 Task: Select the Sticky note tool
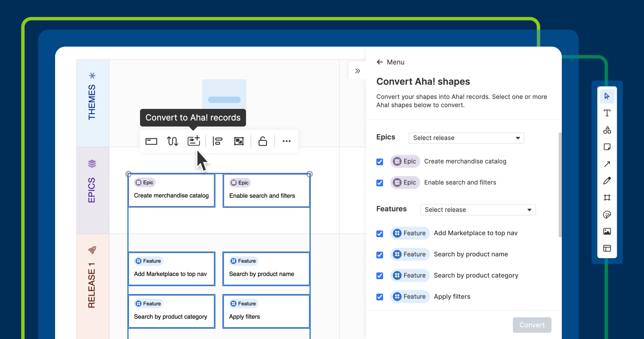pos(607,147)
